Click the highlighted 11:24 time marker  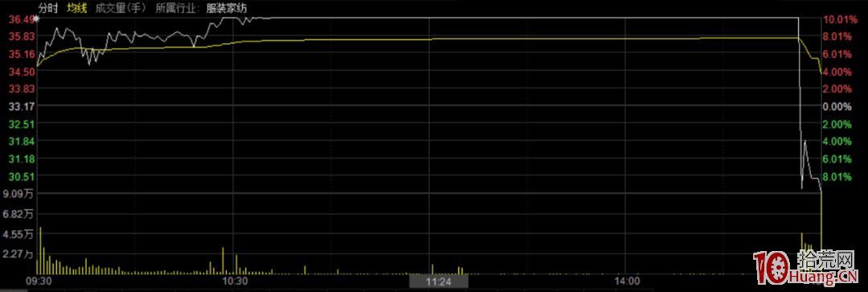click(439, 282)
